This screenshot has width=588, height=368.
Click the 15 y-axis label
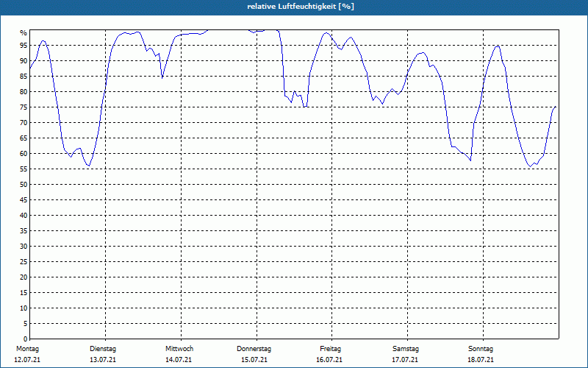24,292
